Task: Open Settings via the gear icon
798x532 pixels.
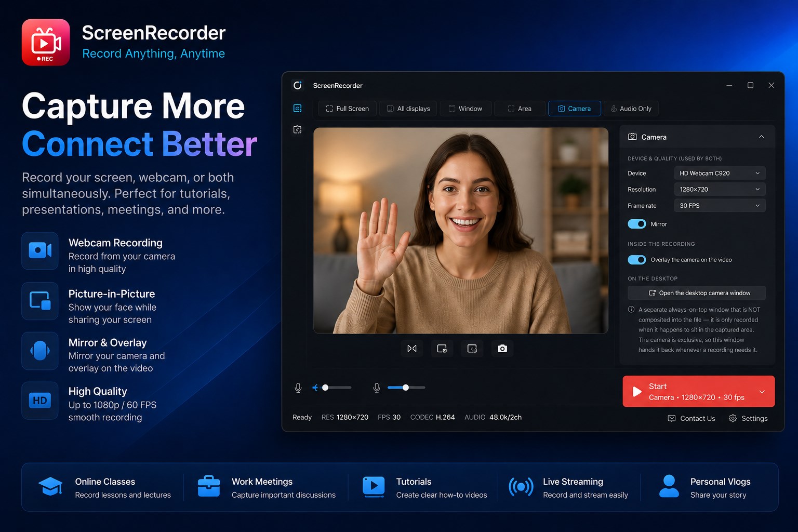Action: (733, 418)
